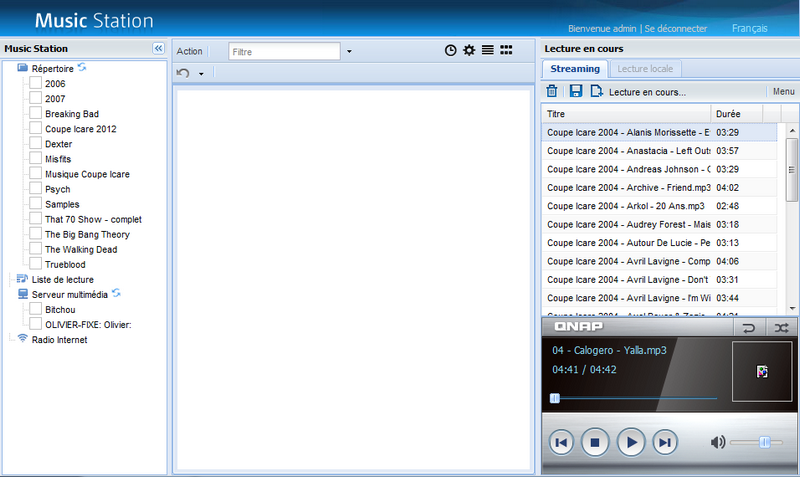The height and width of the screenshot is (477, 800).
Task: Open Liste de lecture playlist icon
Action: [x=22, y=279]
